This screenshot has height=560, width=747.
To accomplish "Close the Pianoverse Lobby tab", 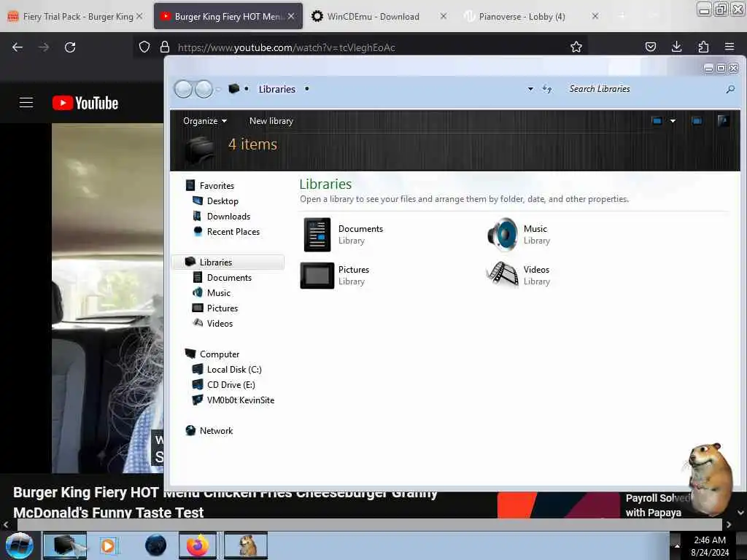I will pos(595,16).
